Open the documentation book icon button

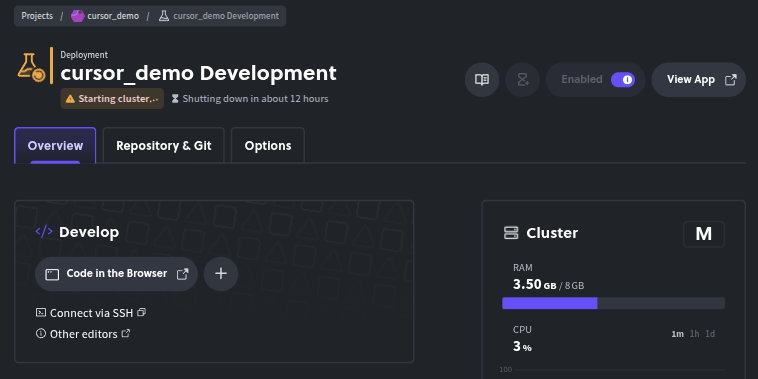click(482, 80)
